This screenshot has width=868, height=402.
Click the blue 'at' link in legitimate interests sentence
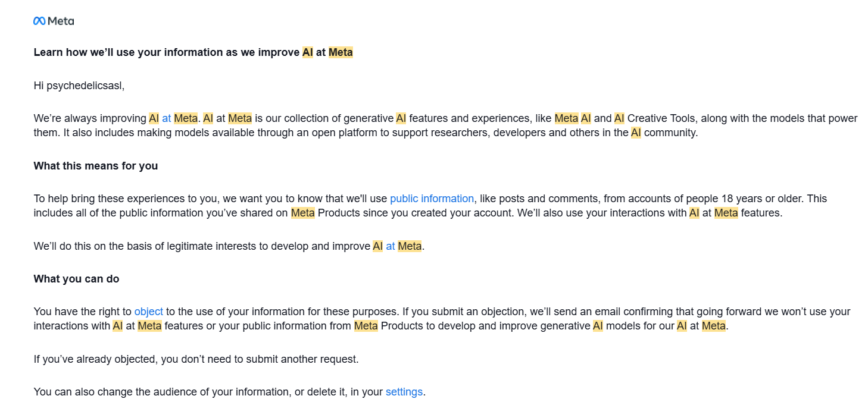tap(391, 246)
